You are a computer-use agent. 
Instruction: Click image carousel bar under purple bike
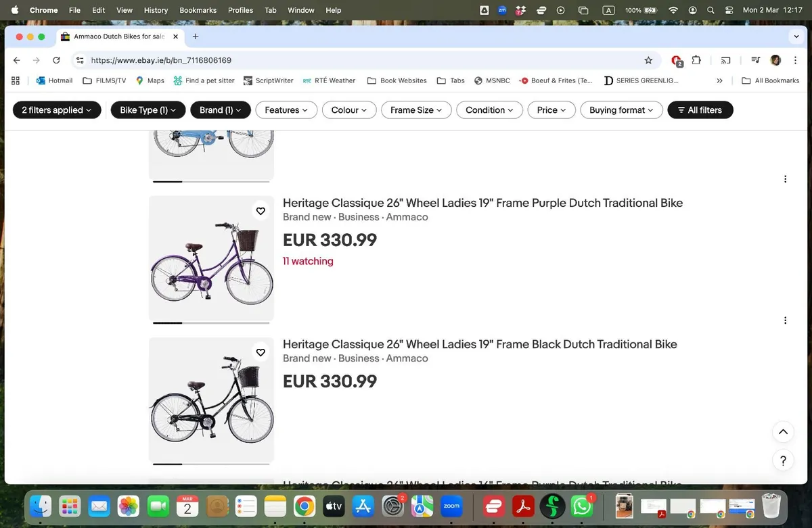[x=211, y=322]
